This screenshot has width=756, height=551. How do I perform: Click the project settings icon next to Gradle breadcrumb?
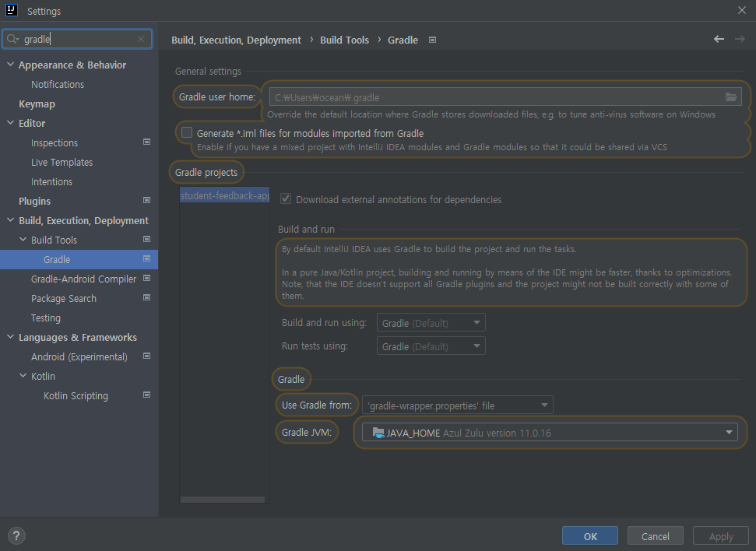click(432, 40)
